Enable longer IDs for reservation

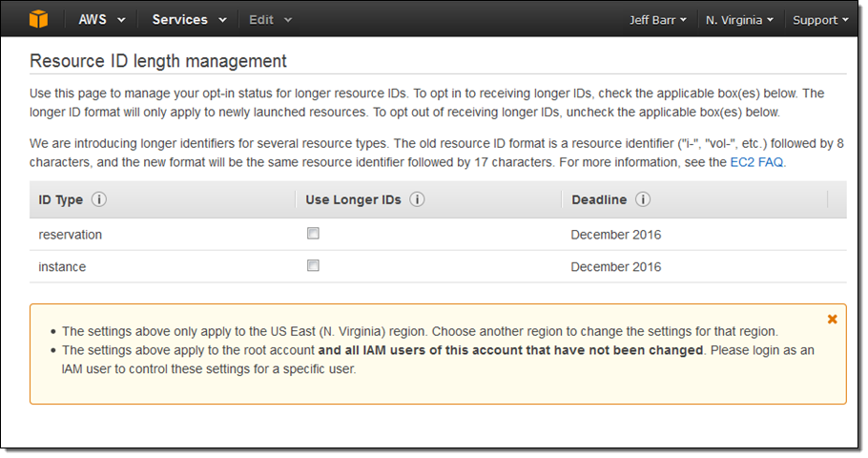pyautogui.click(x=313, y=234)
